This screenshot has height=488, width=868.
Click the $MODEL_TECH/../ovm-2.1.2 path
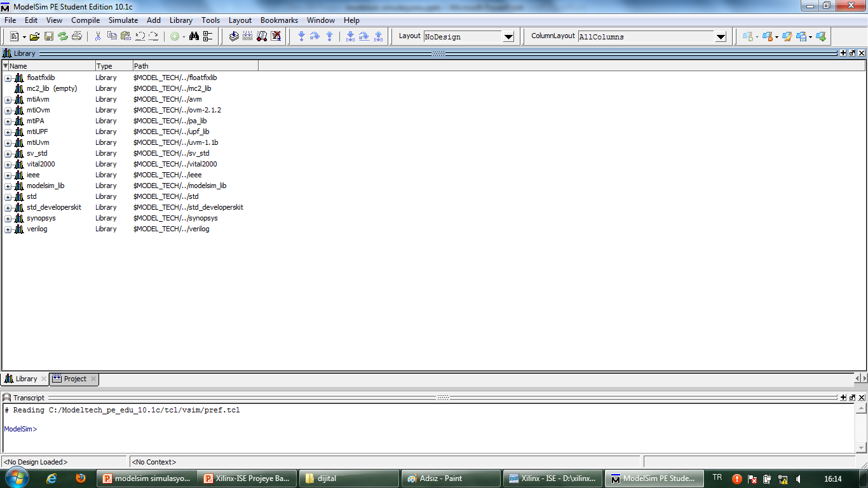click(x=177, y=110)
